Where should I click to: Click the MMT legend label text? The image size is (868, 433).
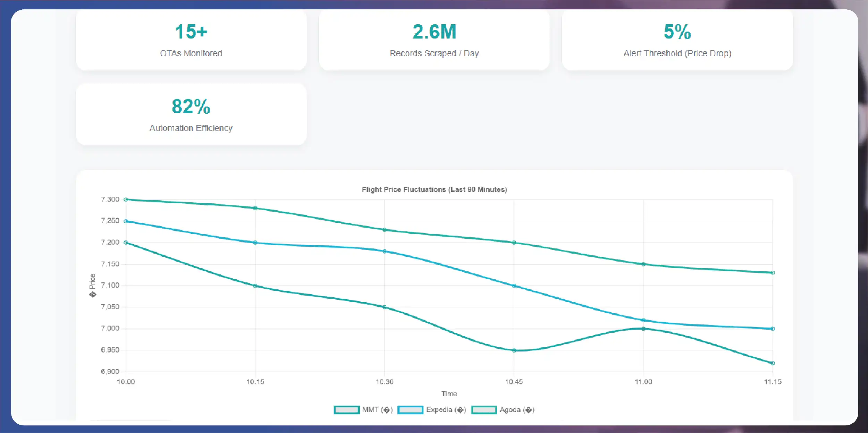pyautogui.click(x=377, y=410)
